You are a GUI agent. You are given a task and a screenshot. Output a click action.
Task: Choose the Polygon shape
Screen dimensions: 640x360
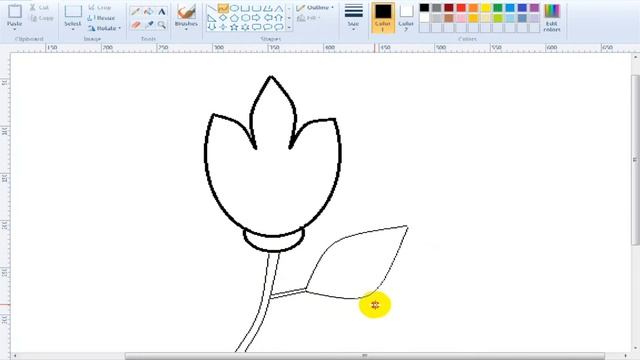pos(267,8)
